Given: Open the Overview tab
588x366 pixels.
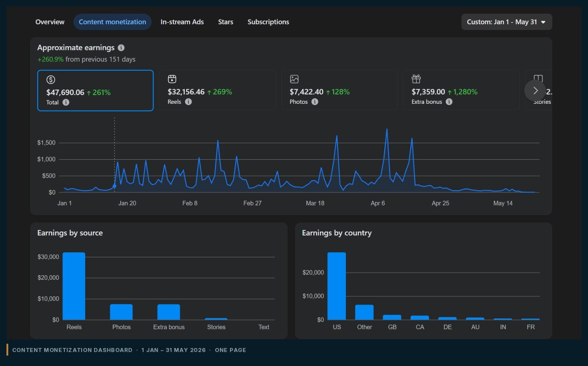Looking at the screenshot, I should (x=50, y=22).
